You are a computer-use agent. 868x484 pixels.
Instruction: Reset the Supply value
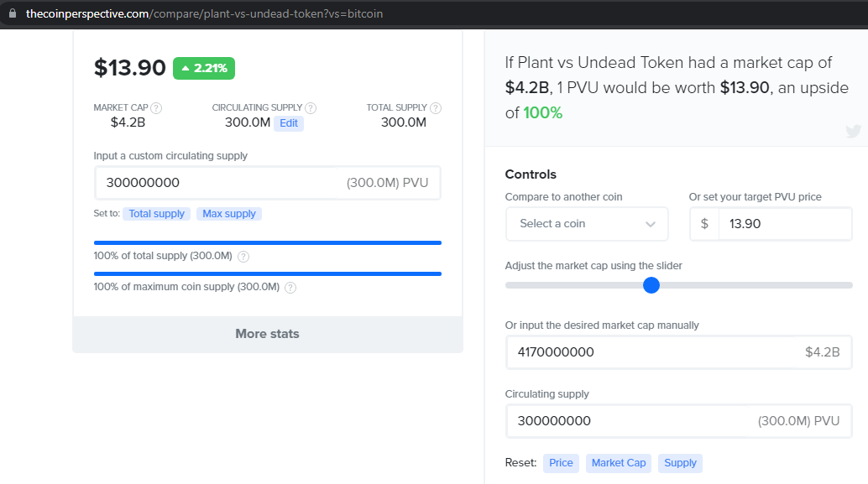[680, 463]
